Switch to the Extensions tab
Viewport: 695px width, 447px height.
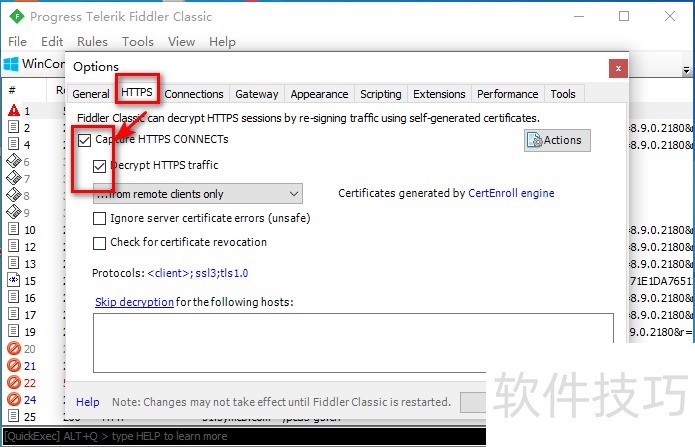point(439,94)
